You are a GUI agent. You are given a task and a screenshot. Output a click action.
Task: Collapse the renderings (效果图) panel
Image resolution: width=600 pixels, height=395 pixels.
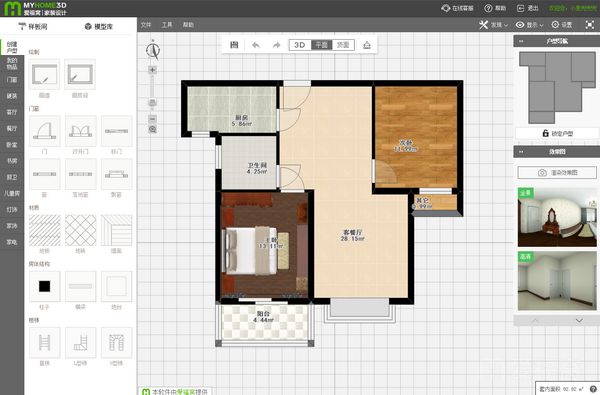(521, 152)
